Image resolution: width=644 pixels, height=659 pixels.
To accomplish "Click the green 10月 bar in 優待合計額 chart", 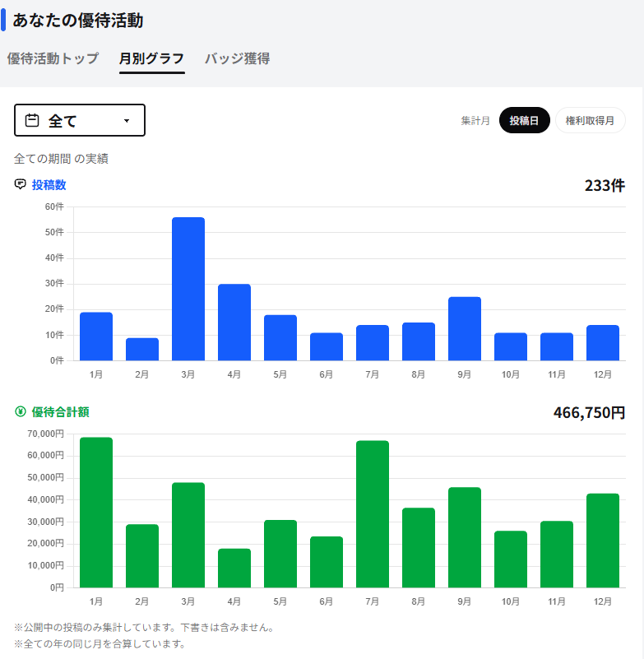I will tap(511, 559).
